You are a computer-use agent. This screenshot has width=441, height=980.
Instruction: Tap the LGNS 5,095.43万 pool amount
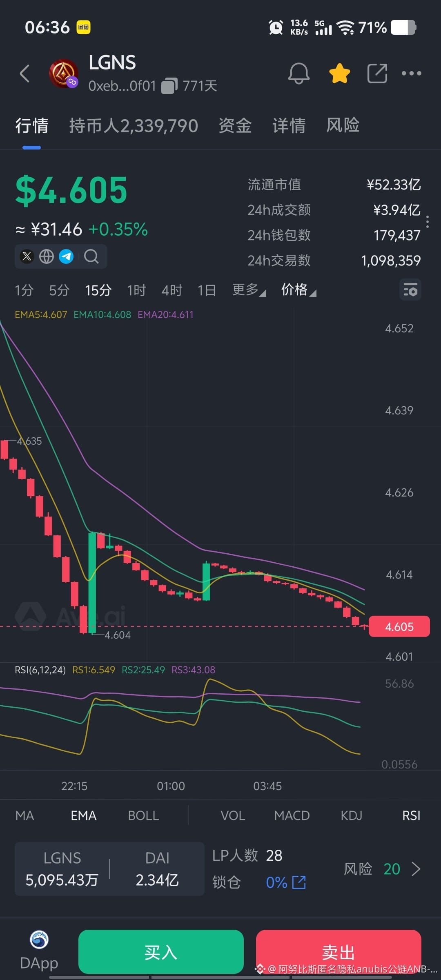pos(62,869)
